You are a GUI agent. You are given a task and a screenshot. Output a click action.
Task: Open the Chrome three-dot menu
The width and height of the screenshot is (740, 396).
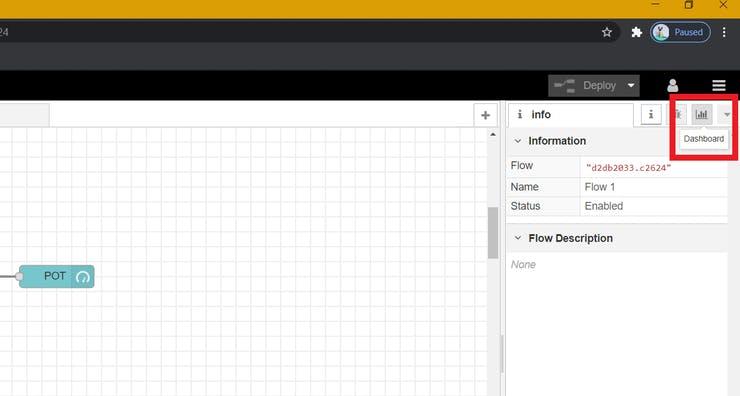(x=724, y=32)
